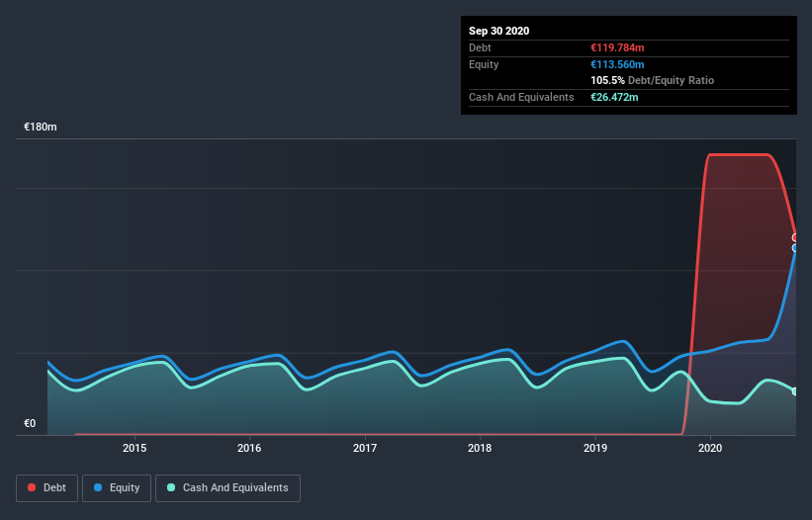
Task: Click the €0 y-axis label
Action: [x=30, y=423]
